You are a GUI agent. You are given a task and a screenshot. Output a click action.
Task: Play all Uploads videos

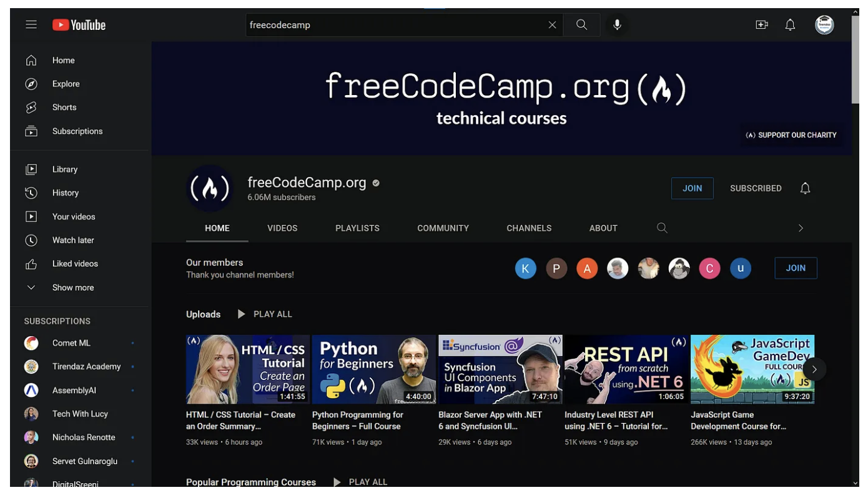[x=265, y=314]
